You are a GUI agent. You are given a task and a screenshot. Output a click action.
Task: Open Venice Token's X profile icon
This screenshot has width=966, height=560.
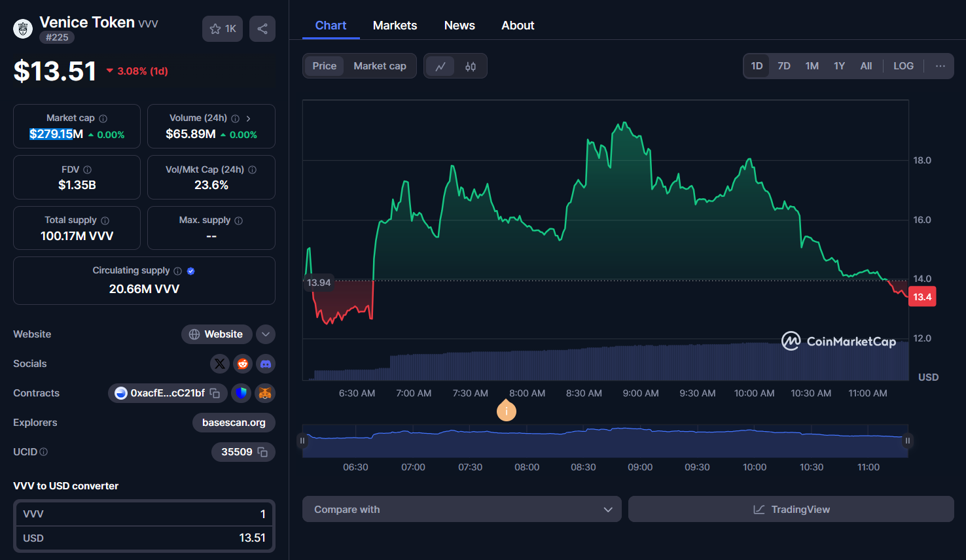coord(220,364)
